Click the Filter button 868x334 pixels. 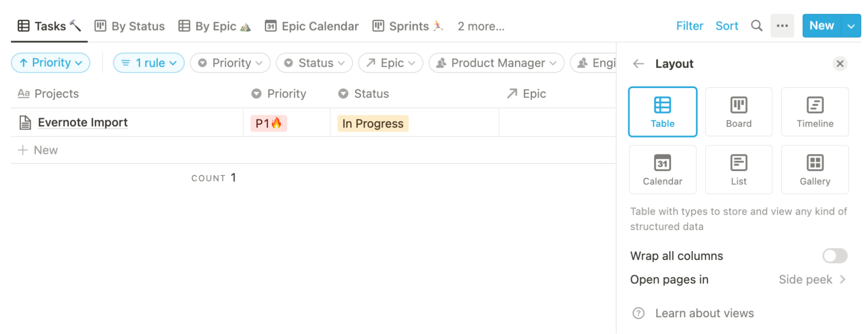click(689, 26)
